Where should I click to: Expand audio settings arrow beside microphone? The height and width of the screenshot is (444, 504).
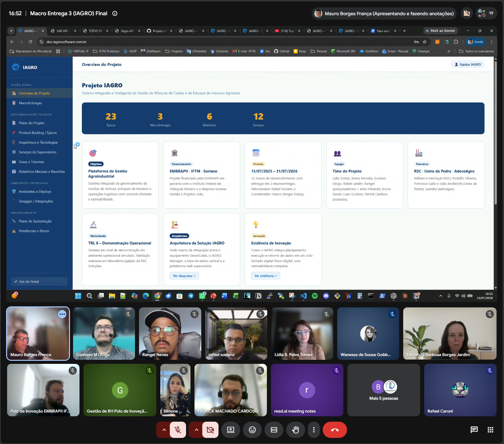[x=164, y=430]
